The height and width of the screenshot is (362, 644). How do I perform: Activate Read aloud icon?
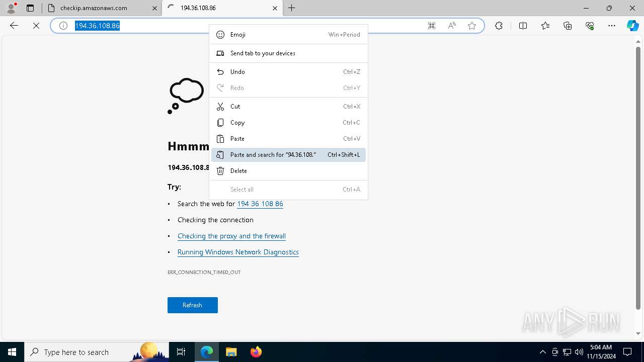452,26
